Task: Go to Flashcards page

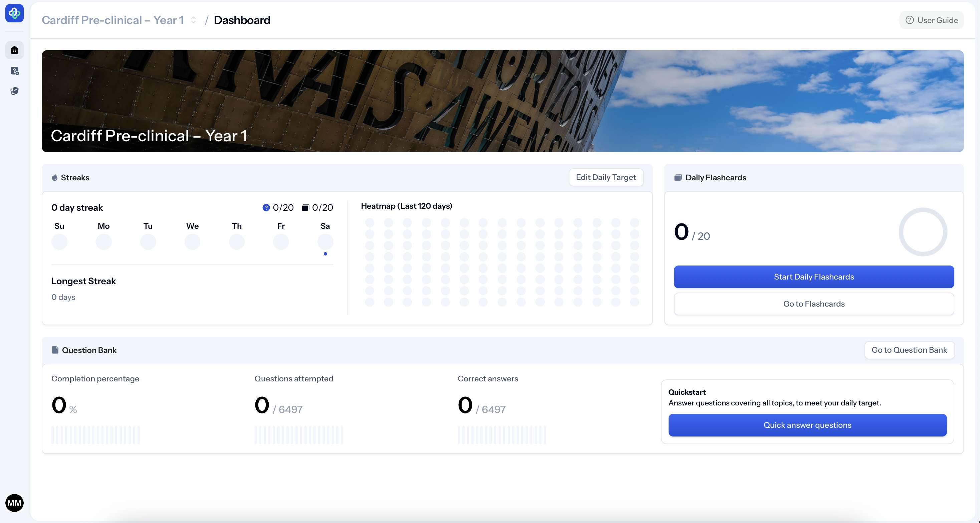Action: pos(813,304)
